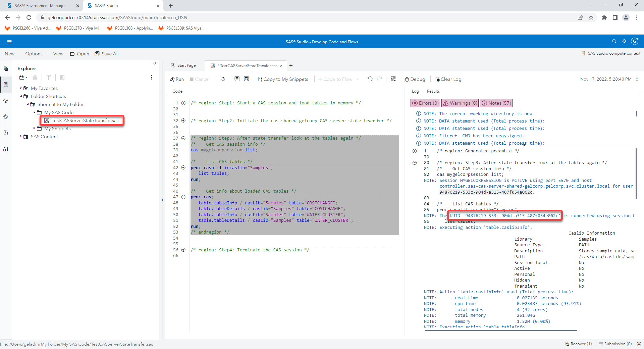Click the Upload arrow icon in Explorer

coord(49,78)
